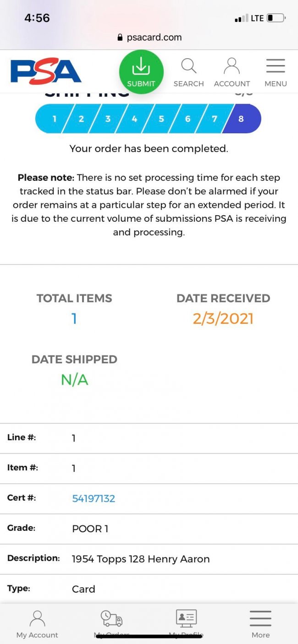
Task: Open the More menu in bottom bar
Action: (x=260, y=624)
